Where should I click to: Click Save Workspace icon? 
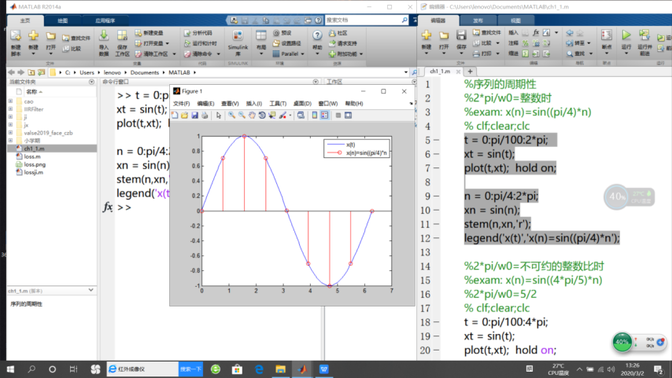pyautogui.click(x=122, y=36)
